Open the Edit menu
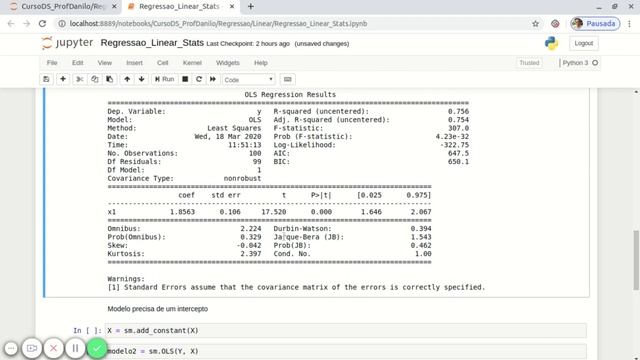Viewport: 640px width, 360px height. (78, 63)
